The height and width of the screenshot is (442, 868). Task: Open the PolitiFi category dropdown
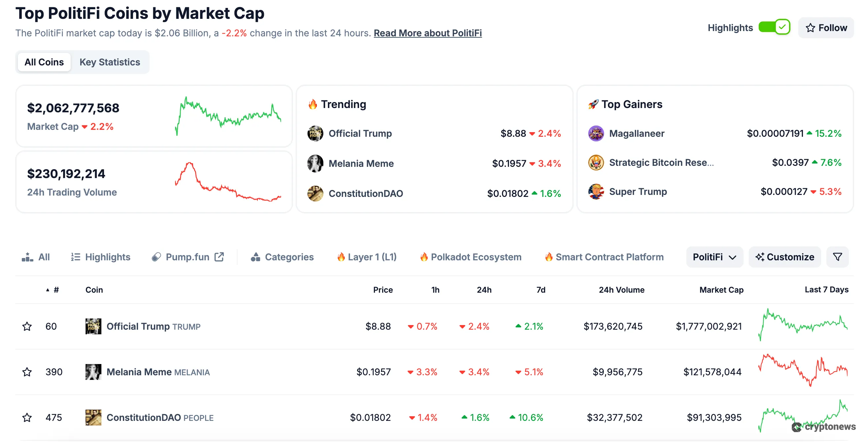(714, 257)
